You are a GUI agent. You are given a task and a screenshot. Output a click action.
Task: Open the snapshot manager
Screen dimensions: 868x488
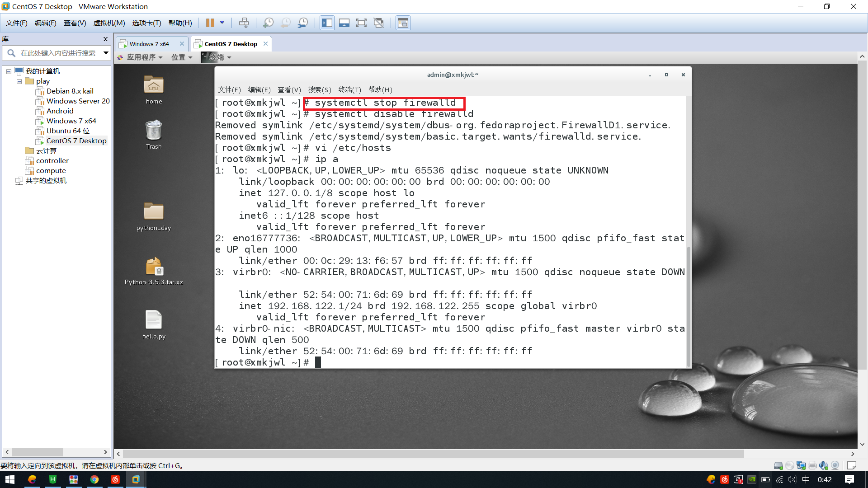point(303,23)
